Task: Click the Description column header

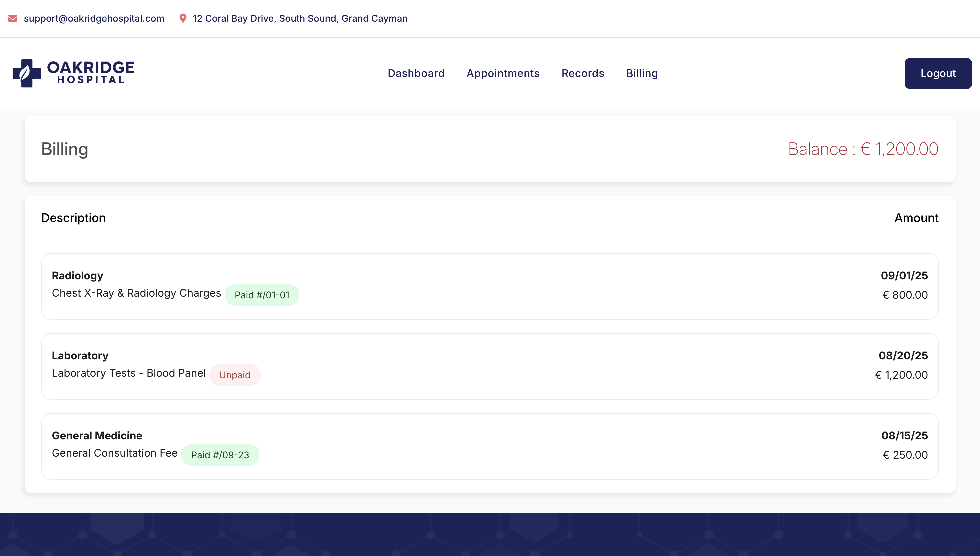Action: 73,218
